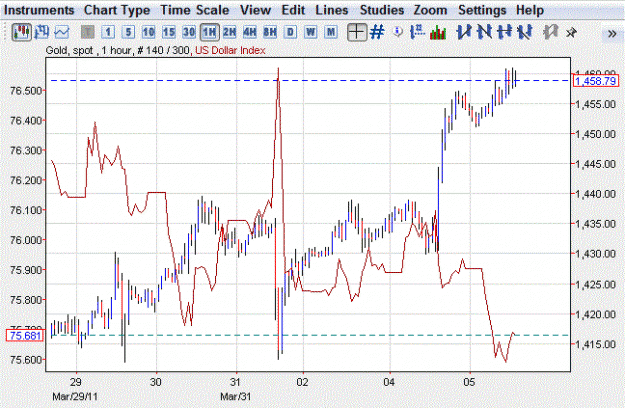The width and height of the screenshot is (625, 408).
Task: Toggle the chart grid icon
Action: 377,32
